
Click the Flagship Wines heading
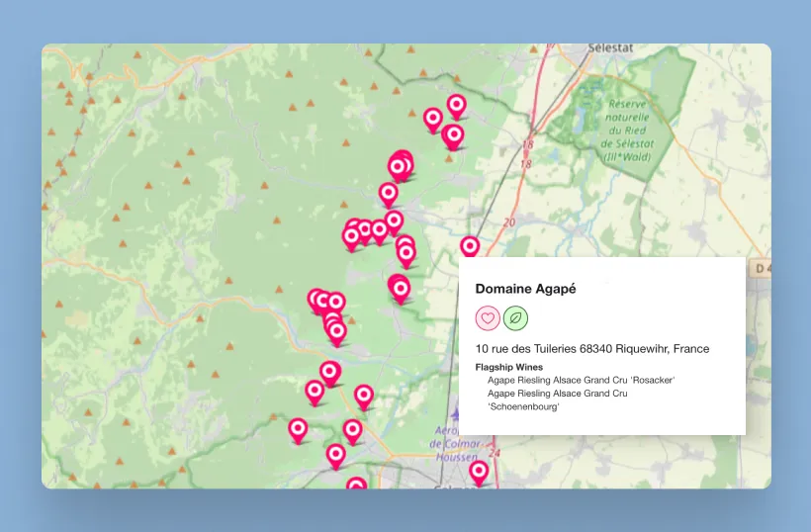508,367
